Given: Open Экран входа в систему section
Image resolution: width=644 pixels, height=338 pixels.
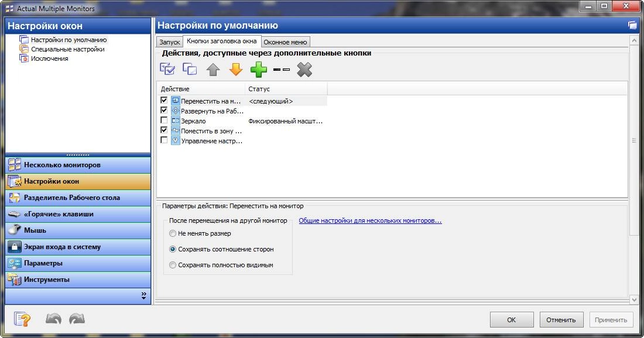Looking at the screenshot, I should click(x=78, y=247).
